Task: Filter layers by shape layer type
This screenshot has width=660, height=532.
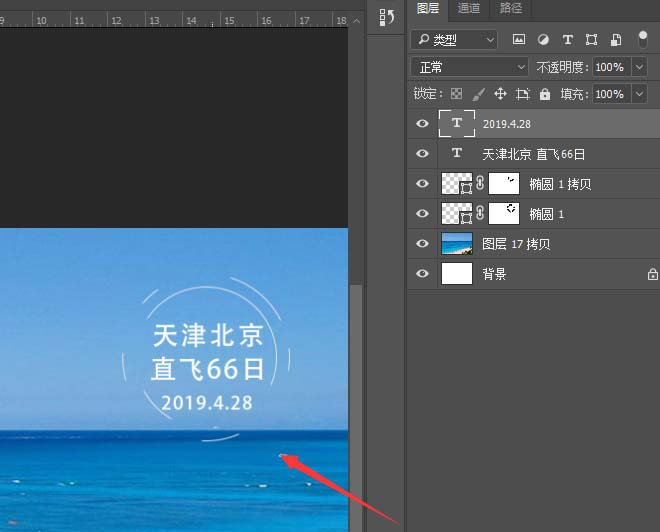Action: 591,40
